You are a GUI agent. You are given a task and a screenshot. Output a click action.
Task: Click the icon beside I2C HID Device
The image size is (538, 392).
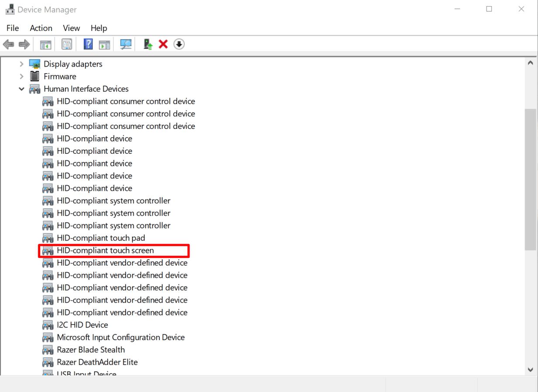48,325
